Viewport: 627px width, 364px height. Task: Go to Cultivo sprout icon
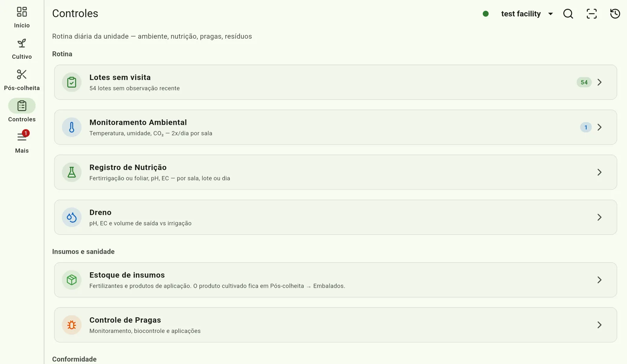click(x=22, y=43)
